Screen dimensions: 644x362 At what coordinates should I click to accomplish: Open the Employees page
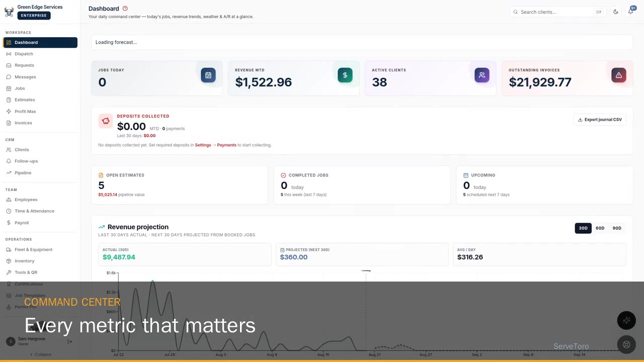tap(40, 200)
